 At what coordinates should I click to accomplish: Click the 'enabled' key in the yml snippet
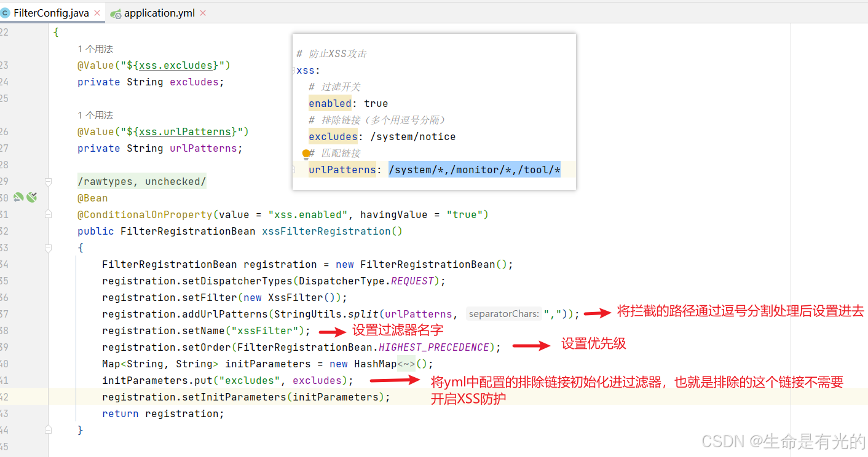pos(330,103)
